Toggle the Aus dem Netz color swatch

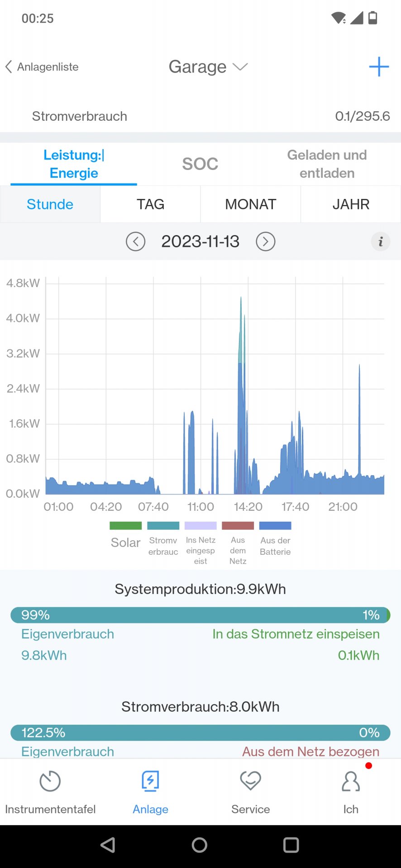point(238,526)
